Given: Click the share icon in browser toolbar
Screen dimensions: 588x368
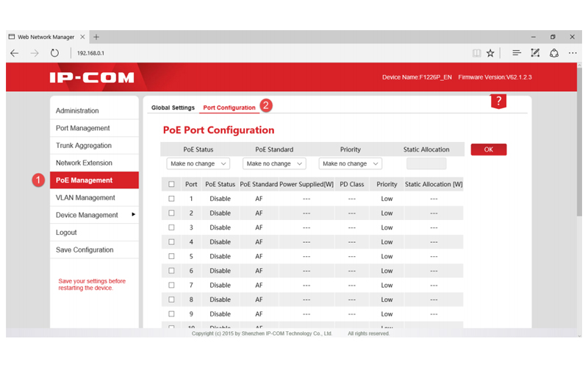Looking at the screenshot, I should click(554, 53).
